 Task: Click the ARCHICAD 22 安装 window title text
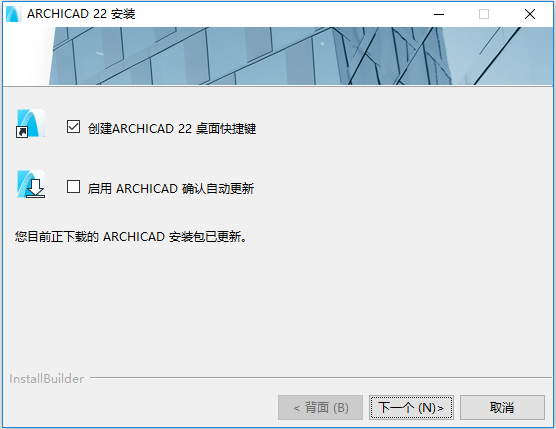(x=81, y=14)
